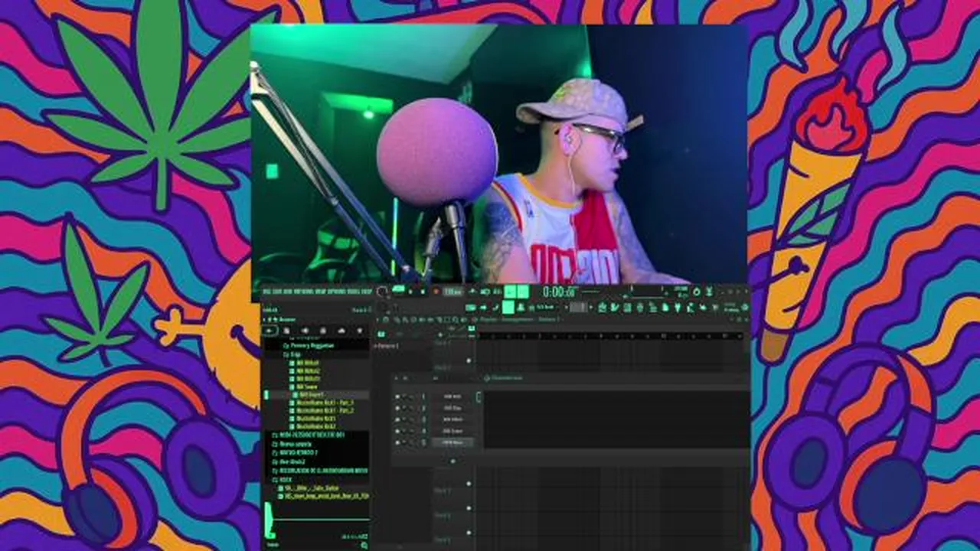Add a channel with the plus button
The width and height of the screenshot is (980, 551).
[x=452, y=461]
